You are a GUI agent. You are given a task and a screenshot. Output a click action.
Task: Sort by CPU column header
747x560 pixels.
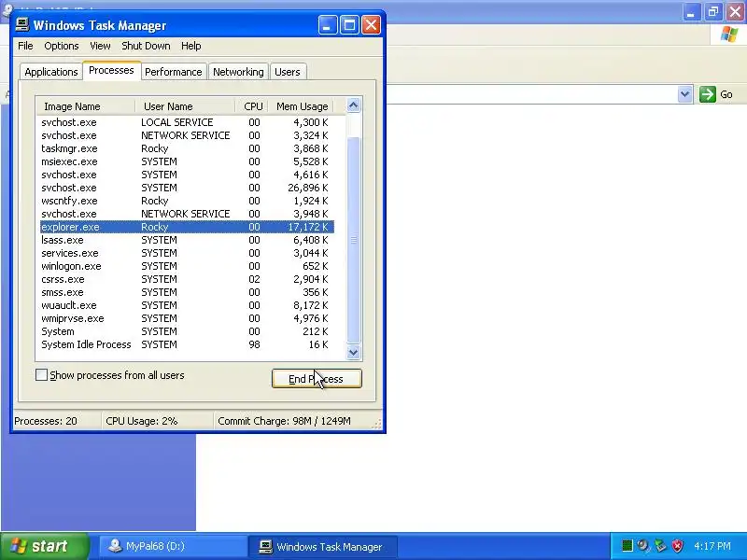pos(252,106)
